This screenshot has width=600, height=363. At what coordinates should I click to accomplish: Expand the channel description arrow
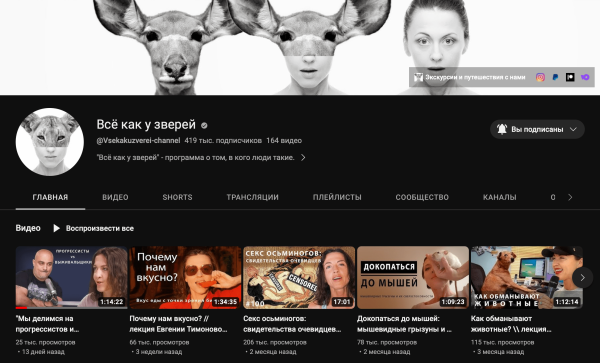pyautogui.click(x=303, y=158)
